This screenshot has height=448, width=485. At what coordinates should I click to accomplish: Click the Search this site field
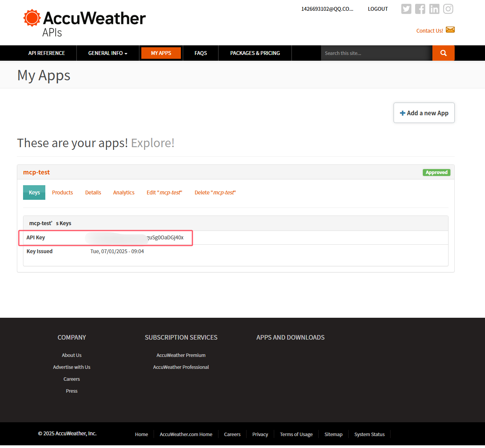(x=377, y=53)
